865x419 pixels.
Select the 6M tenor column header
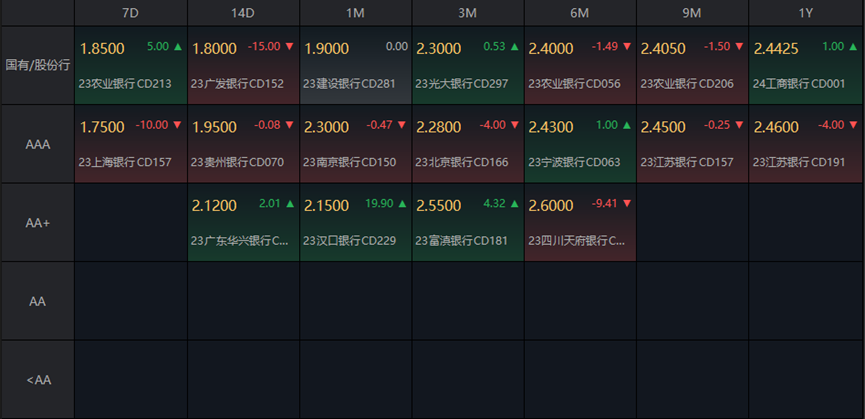click(580, 13)
